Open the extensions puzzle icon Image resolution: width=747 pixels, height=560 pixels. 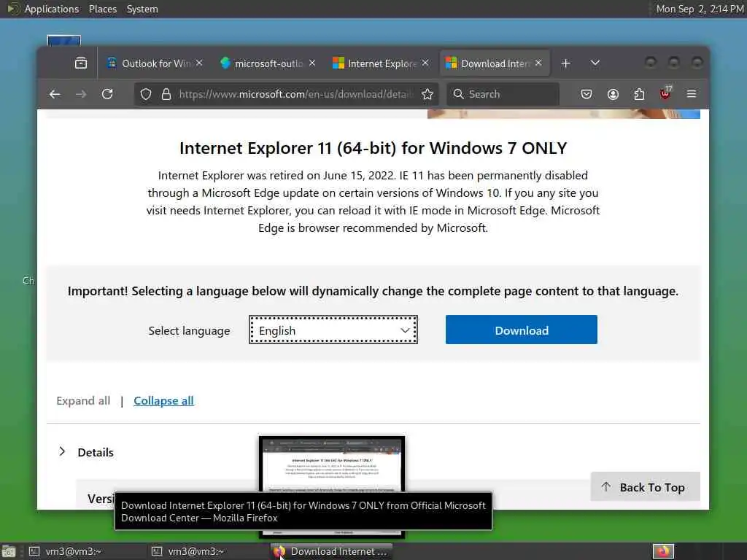point(639,94)
